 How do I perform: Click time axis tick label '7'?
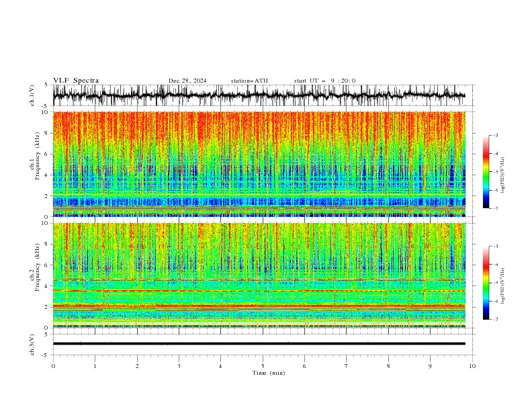click(x=347, y=366)
